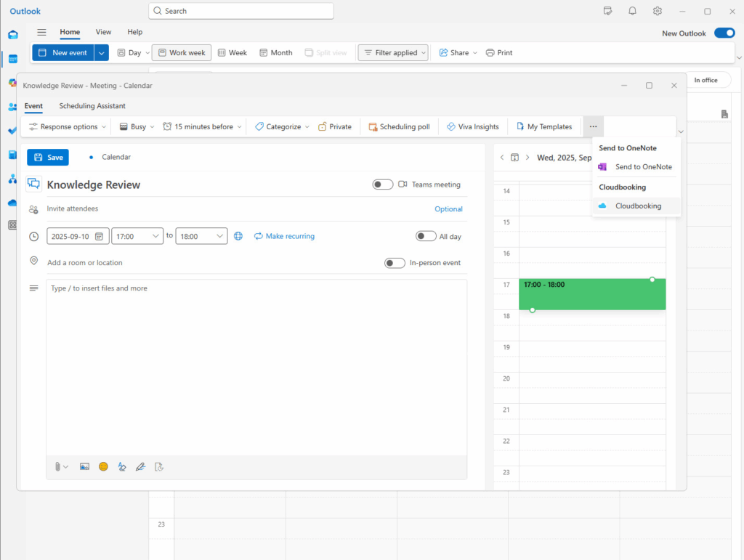The height and width of the screenshot is (560, 744).
Task: Open Outlook settings gear
Action: (657, 11)
